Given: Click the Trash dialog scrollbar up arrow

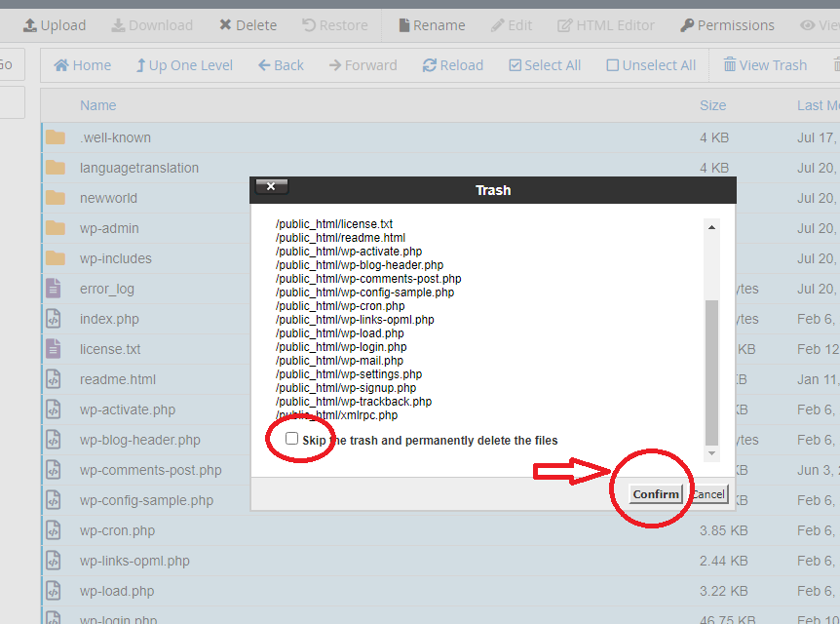Looking at the screenshot, I should click(x=711, y=227).
